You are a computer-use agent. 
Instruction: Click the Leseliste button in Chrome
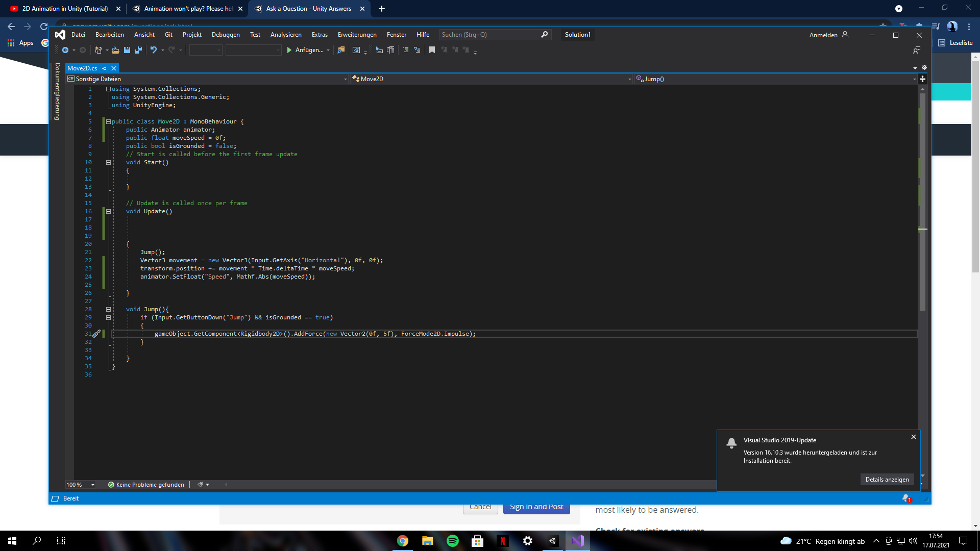coord(955,43)
